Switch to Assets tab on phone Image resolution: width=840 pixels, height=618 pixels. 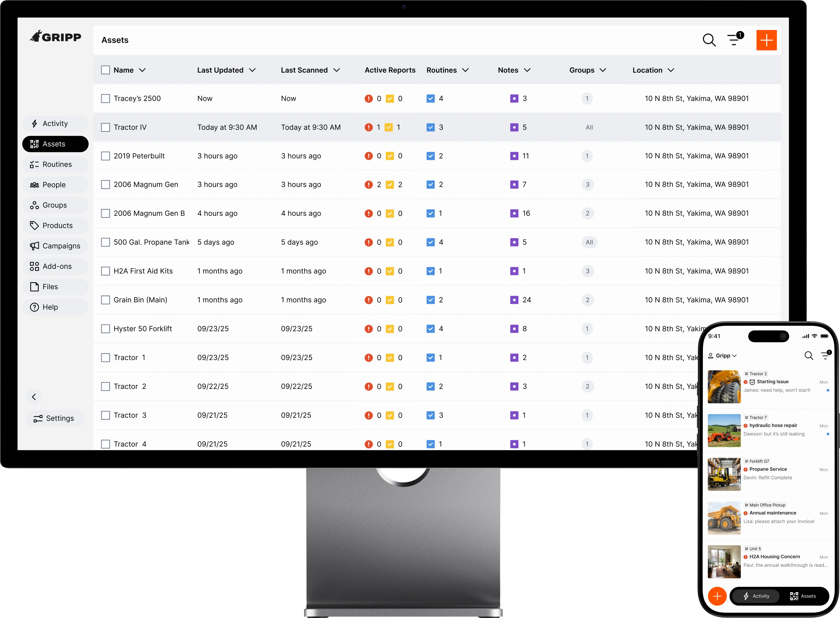(803, 596)
